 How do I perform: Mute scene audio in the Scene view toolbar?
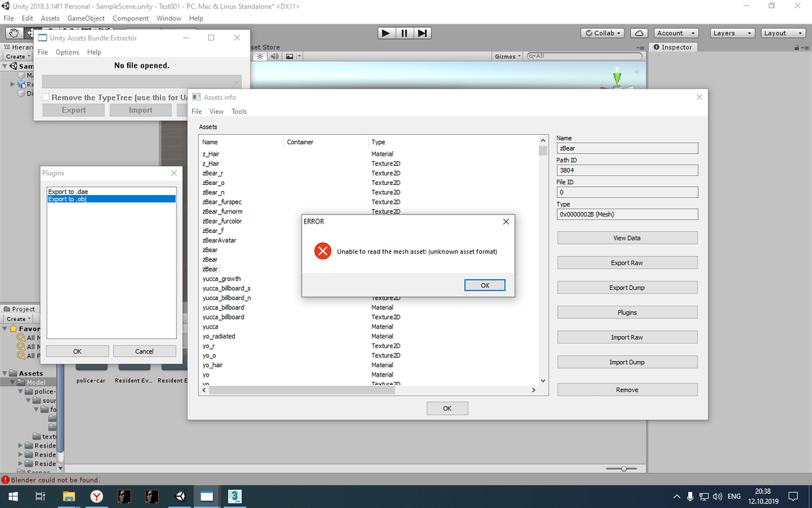pos(274,56)
